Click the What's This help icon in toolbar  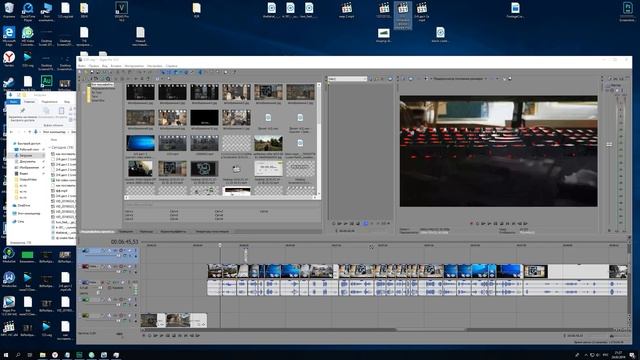[x=235, y=72]
